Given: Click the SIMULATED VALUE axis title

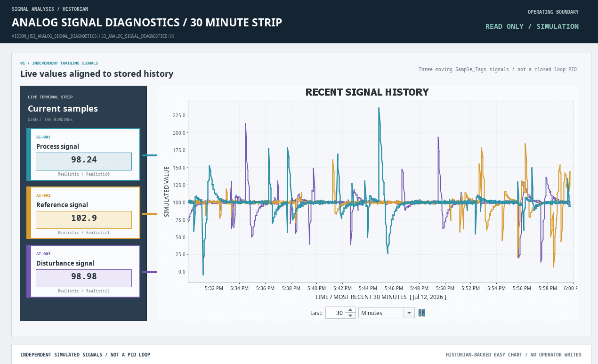Looking at the screenshot, I should tap(166, 192).
